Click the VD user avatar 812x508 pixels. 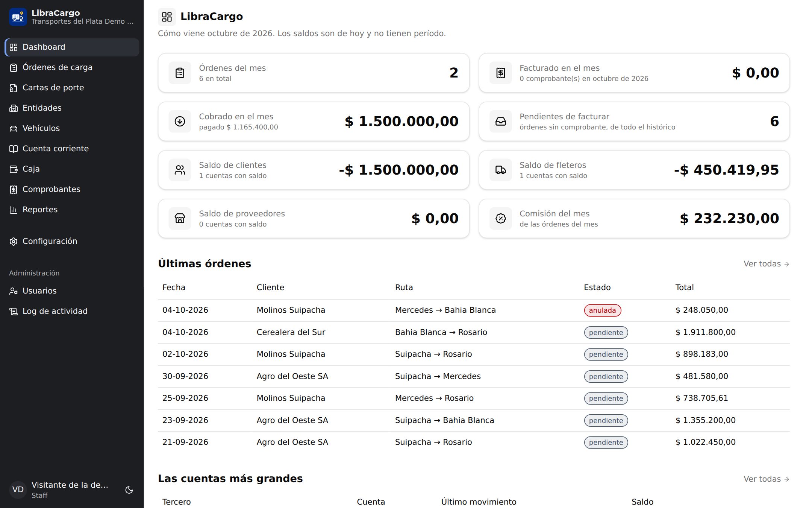pos(18,490)
